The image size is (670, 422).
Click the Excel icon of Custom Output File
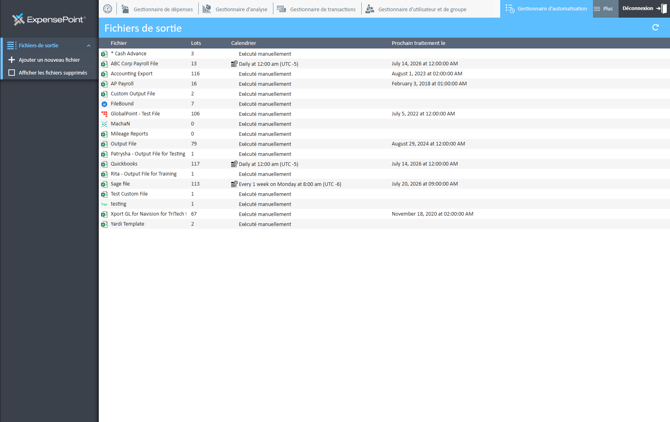click(104, 94)
